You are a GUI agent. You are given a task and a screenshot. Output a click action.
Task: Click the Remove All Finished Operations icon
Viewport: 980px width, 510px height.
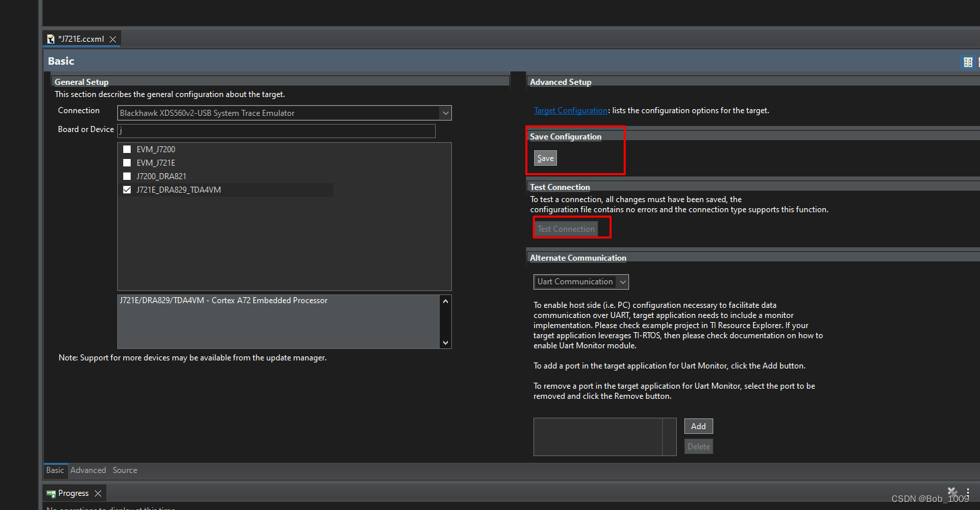click(x=952, y=492)
